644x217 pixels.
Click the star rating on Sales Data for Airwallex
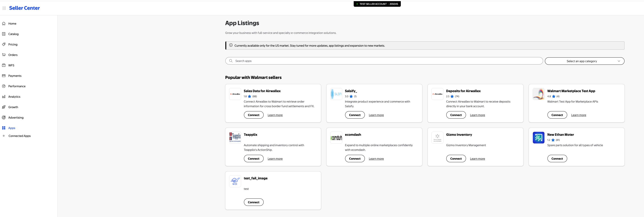(x=249, y=97)
